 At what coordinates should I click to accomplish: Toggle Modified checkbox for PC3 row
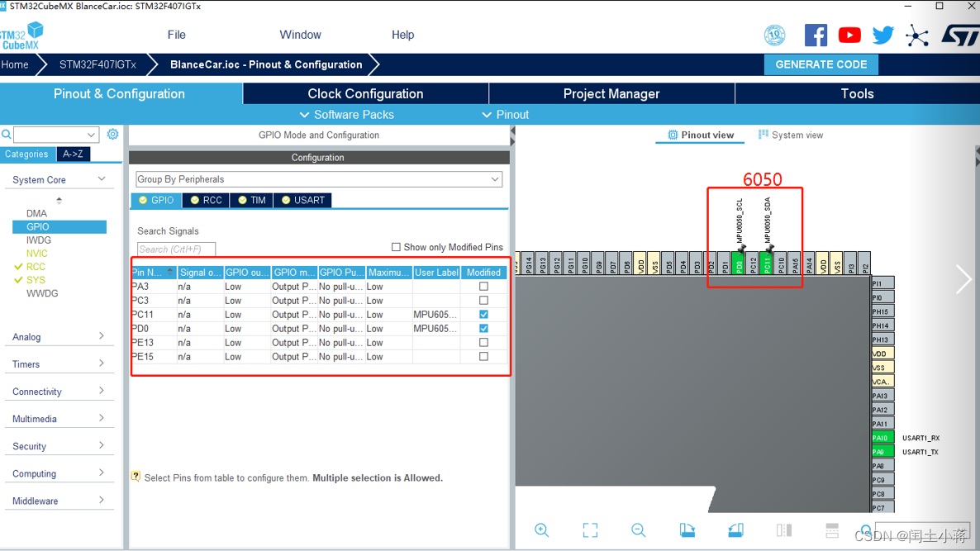483,300
